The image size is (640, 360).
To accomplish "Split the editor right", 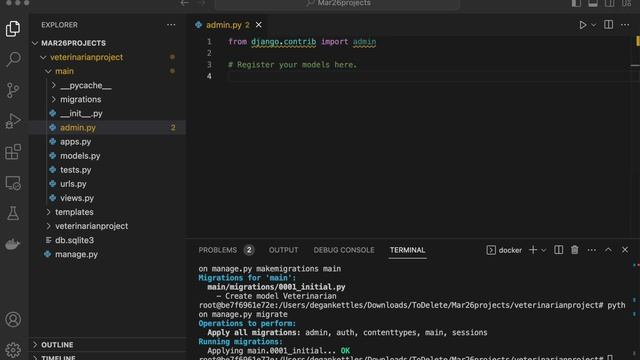I will pos(608,25).
